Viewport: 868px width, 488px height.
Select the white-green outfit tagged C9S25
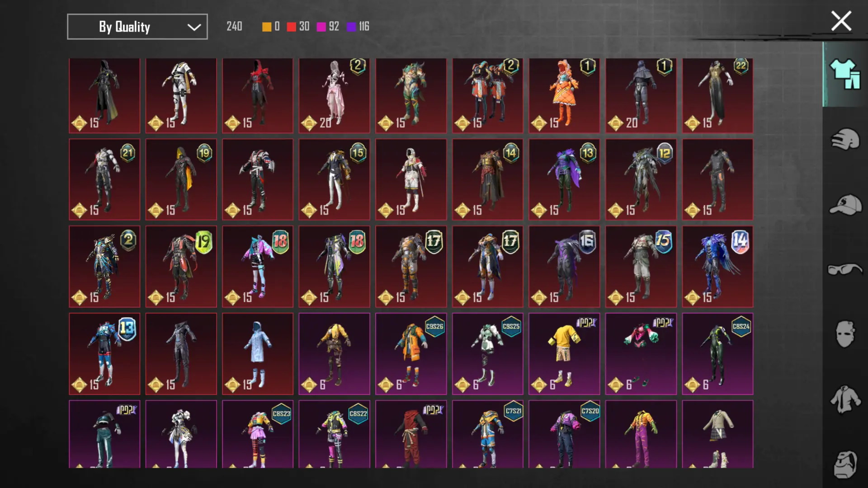[x=487, y=354]
